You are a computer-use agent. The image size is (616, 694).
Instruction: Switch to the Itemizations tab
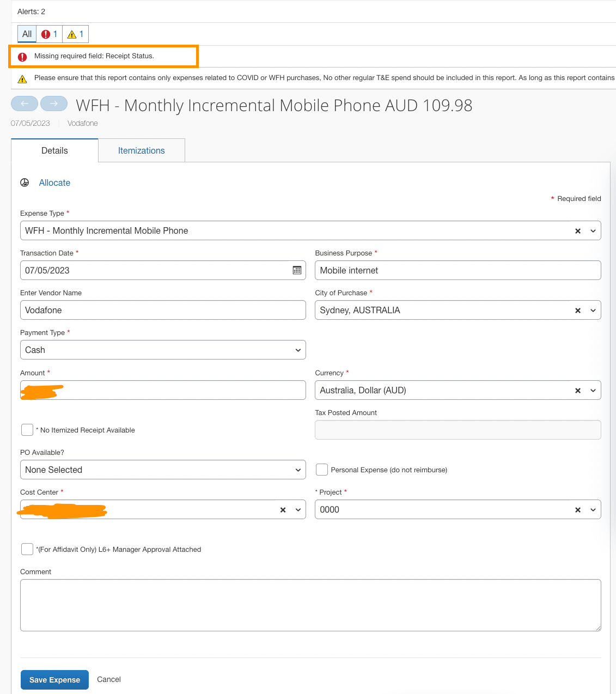tap(141, 150)
